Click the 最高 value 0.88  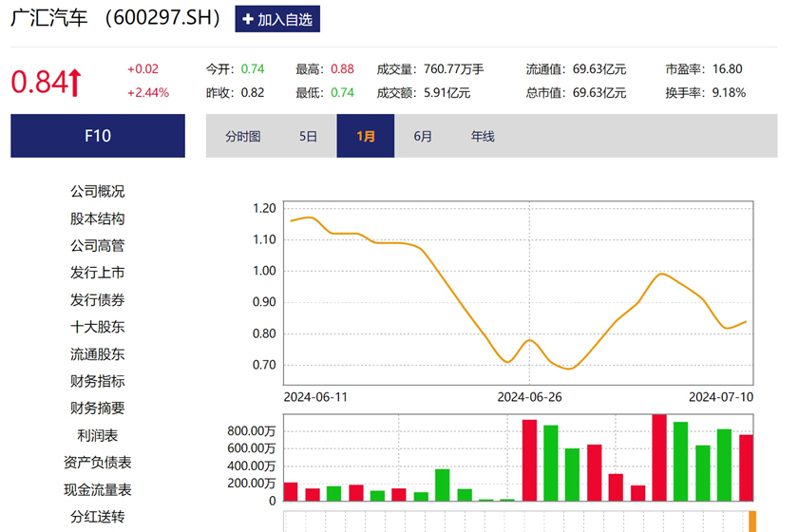click(x=342, y=68)
